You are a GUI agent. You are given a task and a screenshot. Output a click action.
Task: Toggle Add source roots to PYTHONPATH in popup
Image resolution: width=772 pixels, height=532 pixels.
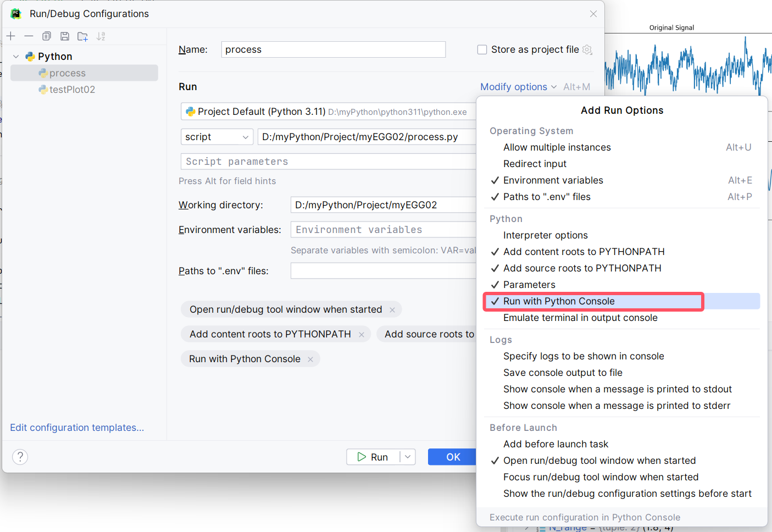coord(622,268)
